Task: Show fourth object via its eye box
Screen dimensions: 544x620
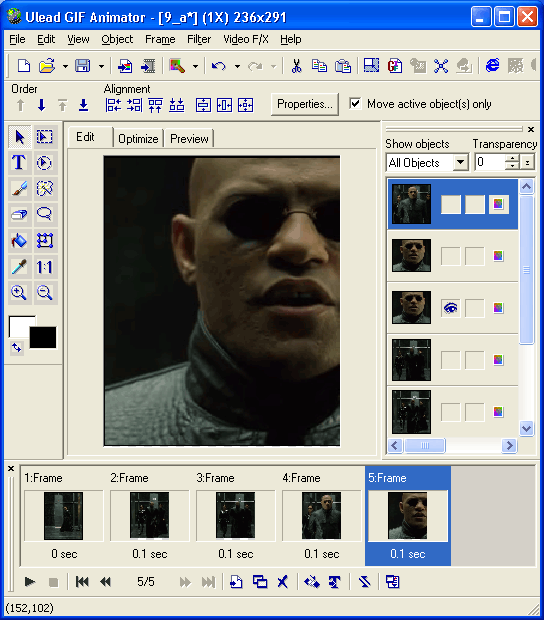Action: coord(451,359)
